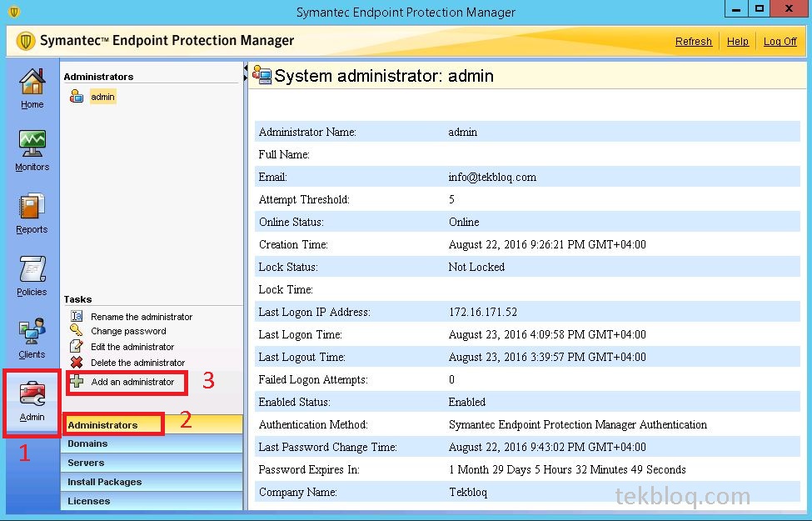
Task: Switch to the Administrators tab
Action: pyautogui.click(x=152, y=425)
